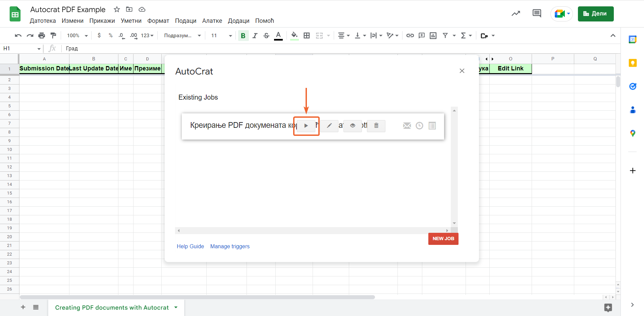Open Google Tasks side panel
The height and width of the screenshot is (316, 644).
point(633,86)
